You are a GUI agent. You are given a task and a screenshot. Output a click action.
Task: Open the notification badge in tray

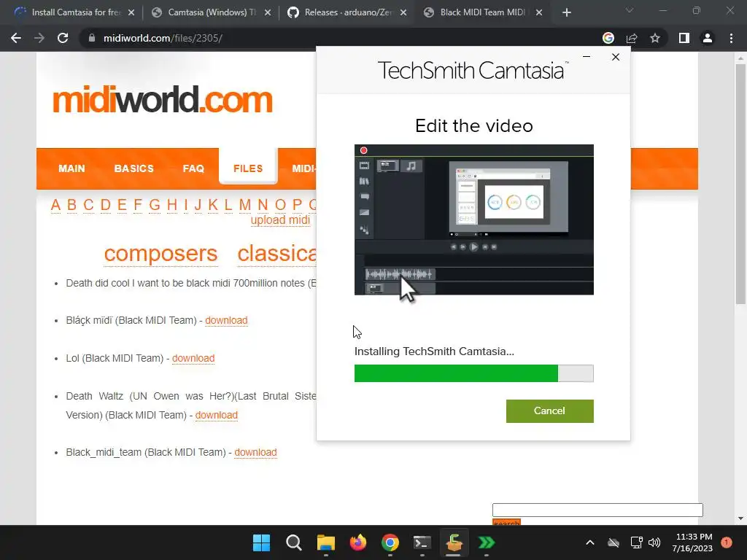pyautogui.click(x=727, y=542)
